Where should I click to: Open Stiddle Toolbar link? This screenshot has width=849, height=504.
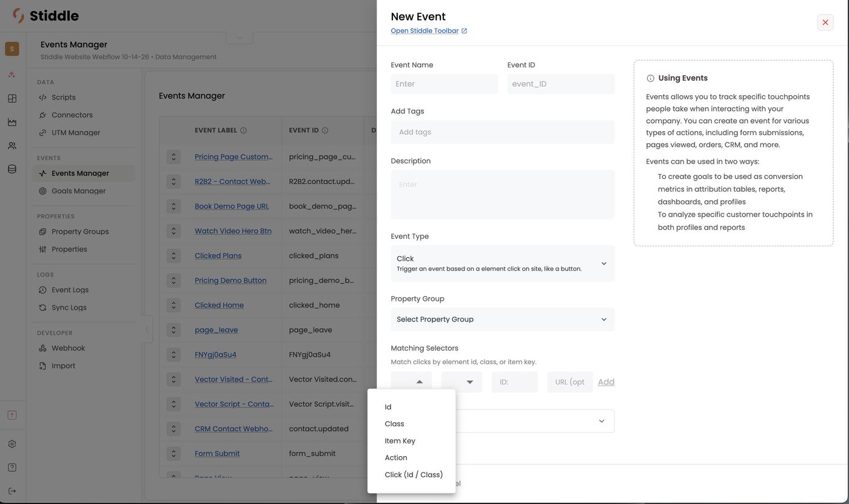coord(429,31)
